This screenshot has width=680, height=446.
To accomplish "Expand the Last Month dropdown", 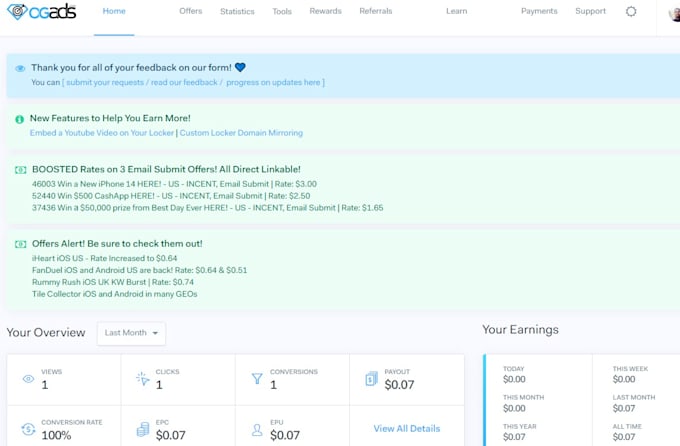I will [131, 334].
